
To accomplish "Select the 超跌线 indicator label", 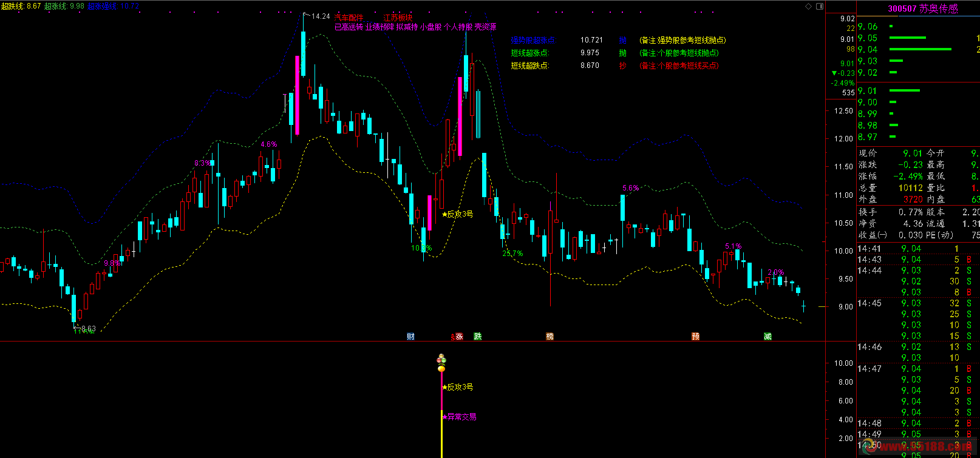I will (12, 6).
